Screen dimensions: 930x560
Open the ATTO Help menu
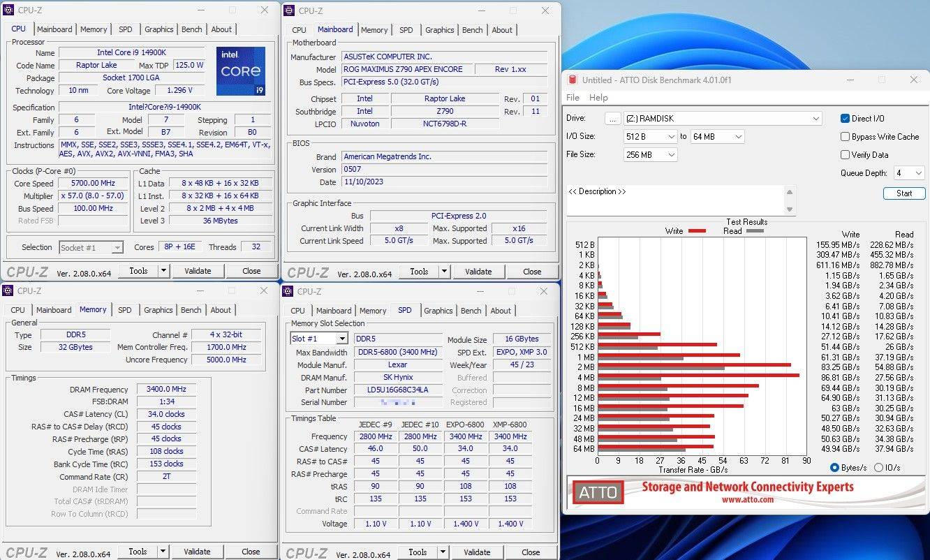coord(598,98)
